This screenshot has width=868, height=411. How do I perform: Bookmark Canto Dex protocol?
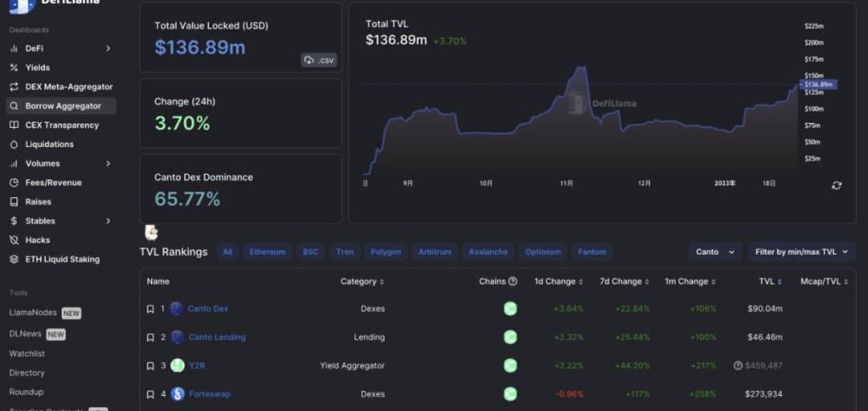coord(150,309)
